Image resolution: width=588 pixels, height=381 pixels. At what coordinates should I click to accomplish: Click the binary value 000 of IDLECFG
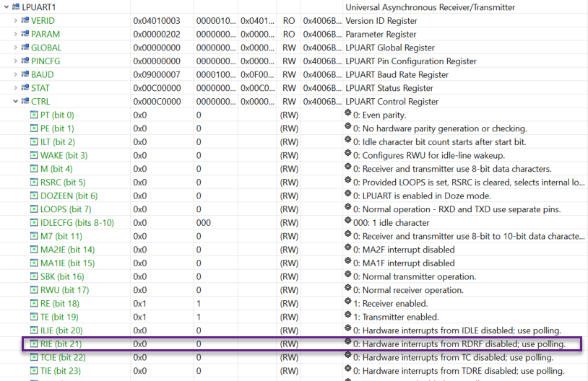click(x=203, y=223)
